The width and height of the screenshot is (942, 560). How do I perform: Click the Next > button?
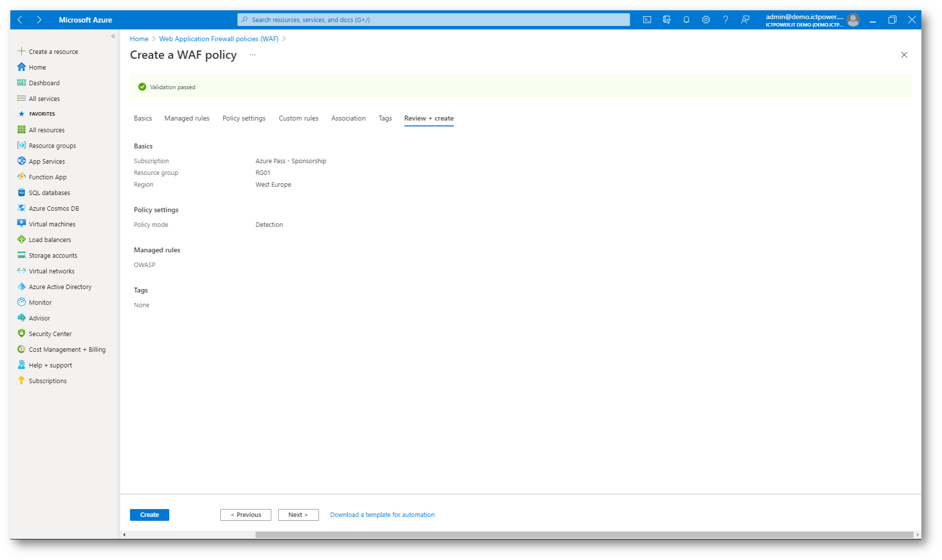click(x=298, y=514)
